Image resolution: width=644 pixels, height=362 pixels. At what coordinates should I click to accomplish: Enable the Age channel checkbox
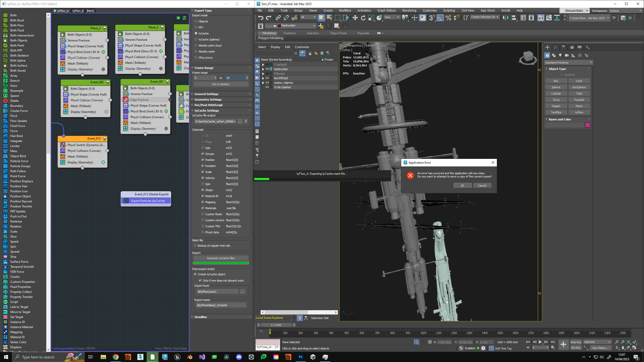[x=203, y=148]
